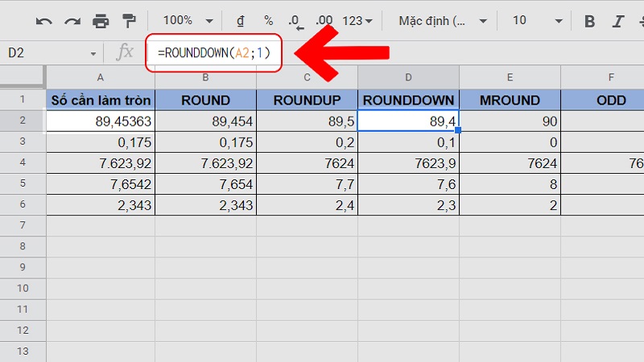
Task: Toggle italic formatting
Action: click(x=618, y=21)
